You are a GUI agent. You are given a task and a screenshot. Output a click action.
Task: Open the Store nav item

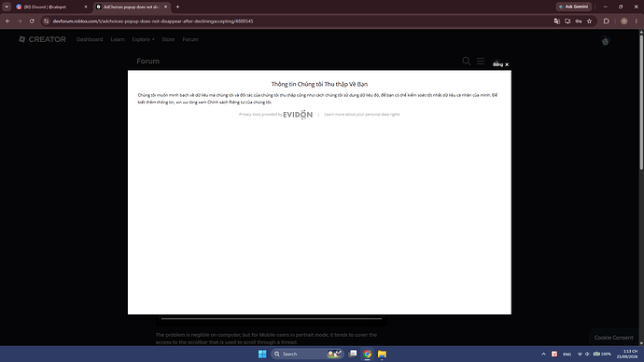tap(168, 39)
